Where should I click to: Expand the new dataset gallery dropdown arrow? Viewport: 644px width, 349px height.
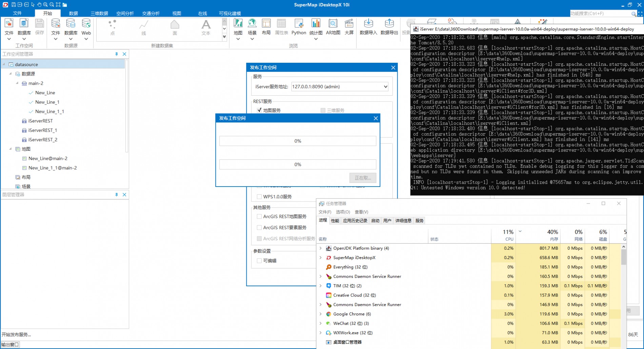tap(224, 37)
